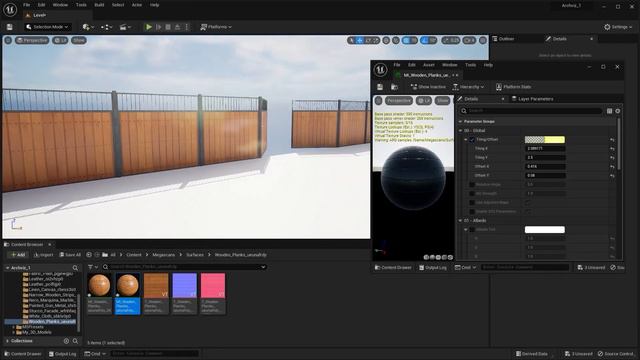
Task: Open the File menu in main editor
Action: click(27, 5)
